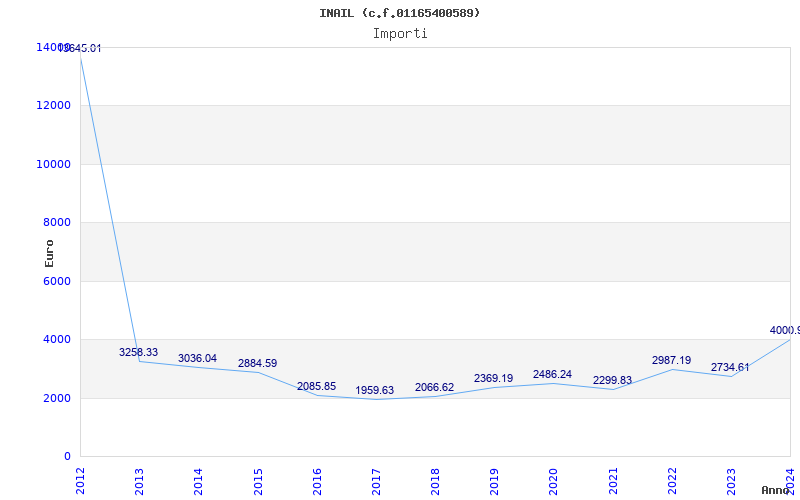Click the x-axis year 2013
The width and height of the screenshot is (800, 500).
(x=139, y=481)
